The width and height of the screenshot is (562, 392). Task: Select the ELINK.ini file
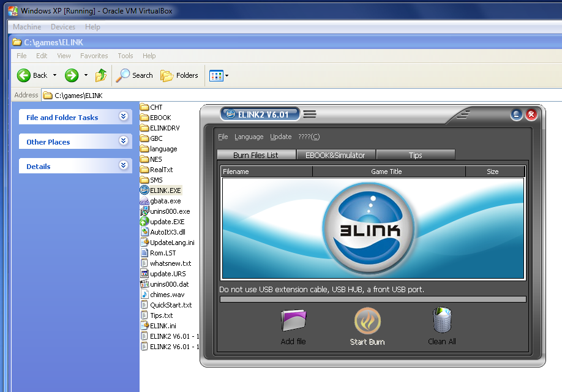(158, 326)
